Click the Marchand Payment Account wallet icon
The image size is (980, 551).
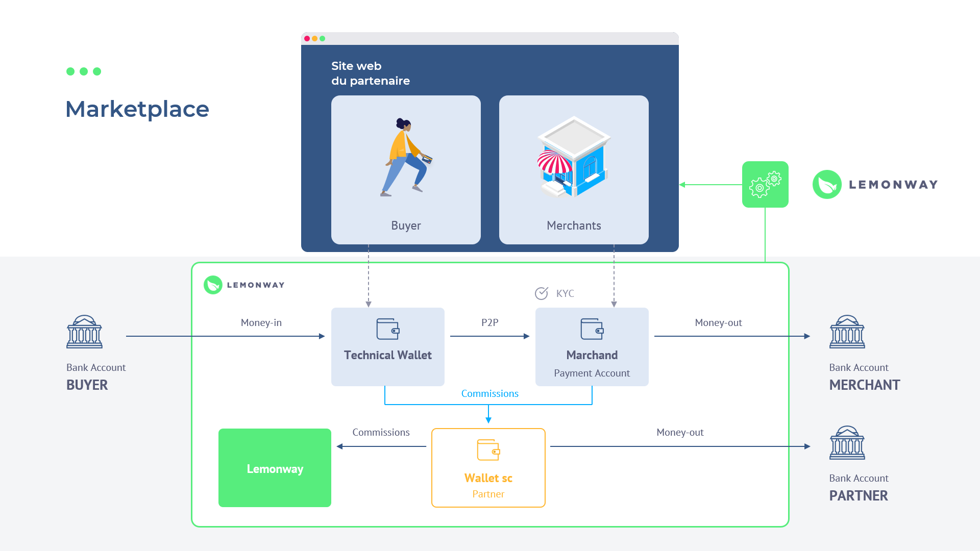[x=592, y=329]
